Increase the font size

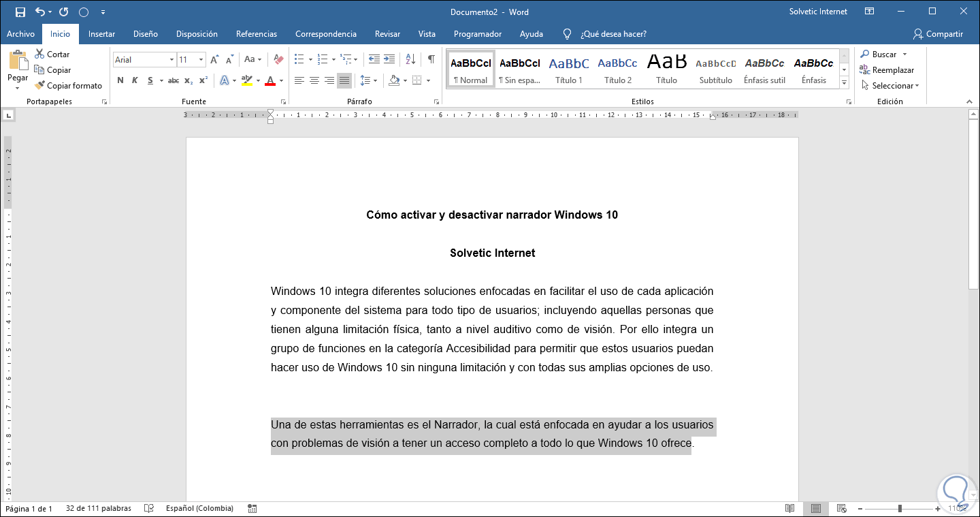point(215,60)
